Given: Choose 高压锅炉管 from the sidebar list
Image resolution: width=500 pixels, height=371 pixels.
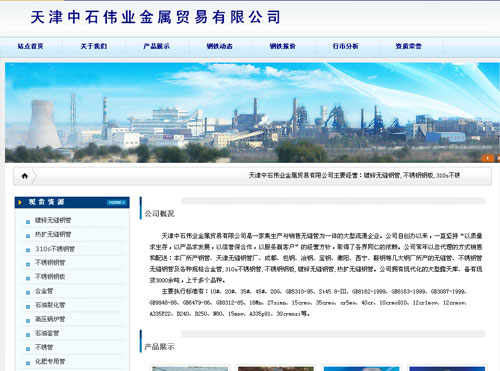Looking at the screenshot, I should pyautogui.click(x=50, y=319).
